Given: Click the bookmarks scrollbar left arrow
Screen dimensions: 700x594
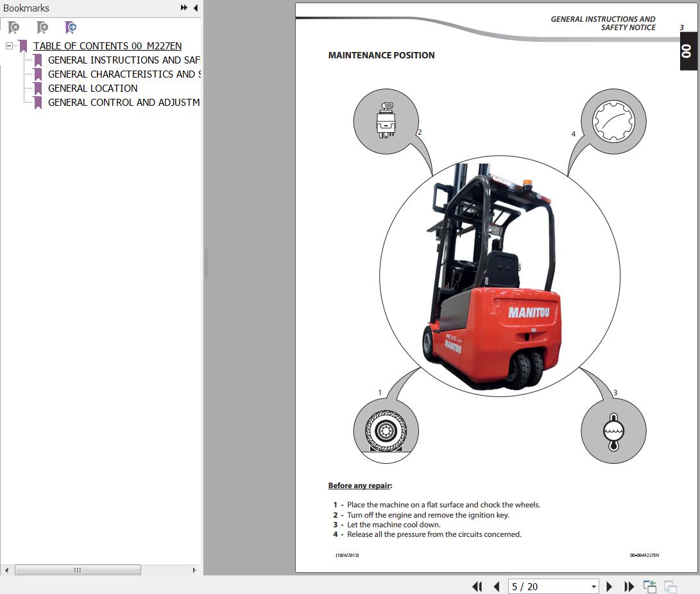Looking at the screenshot, I should [x=6, y=570].
